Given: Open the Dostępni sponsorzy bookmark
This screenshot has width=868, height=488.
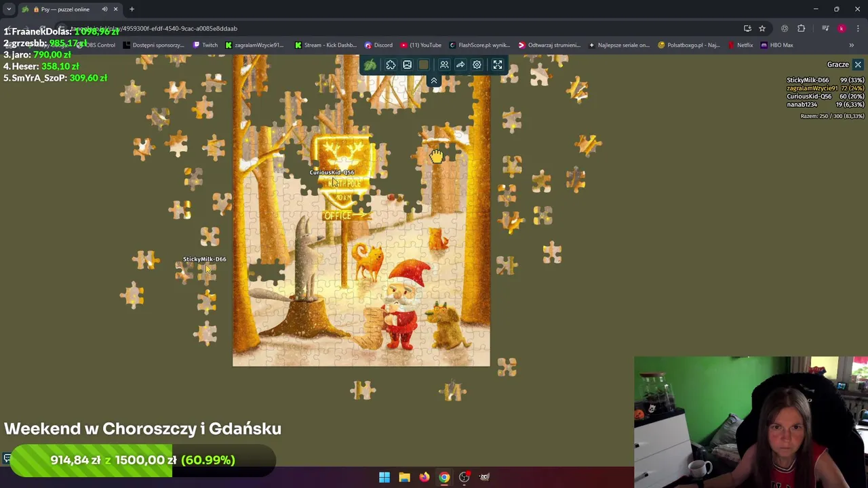Looking at the screenshot, I should (153, 45).
